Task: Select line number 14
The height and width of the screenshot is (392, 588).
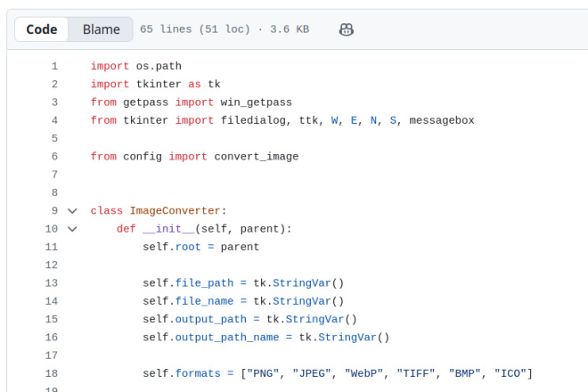Action: (52, 301)
